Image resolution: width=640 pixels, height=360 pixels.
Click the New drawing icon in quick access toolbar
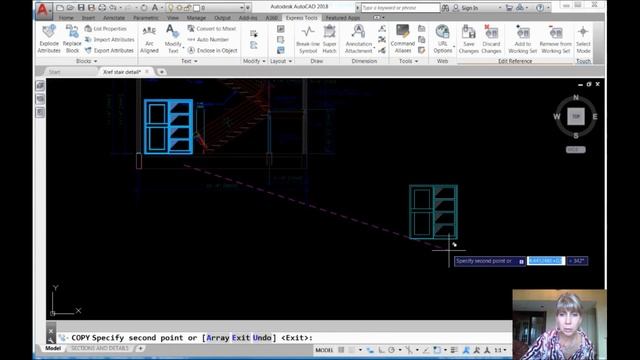60,8
